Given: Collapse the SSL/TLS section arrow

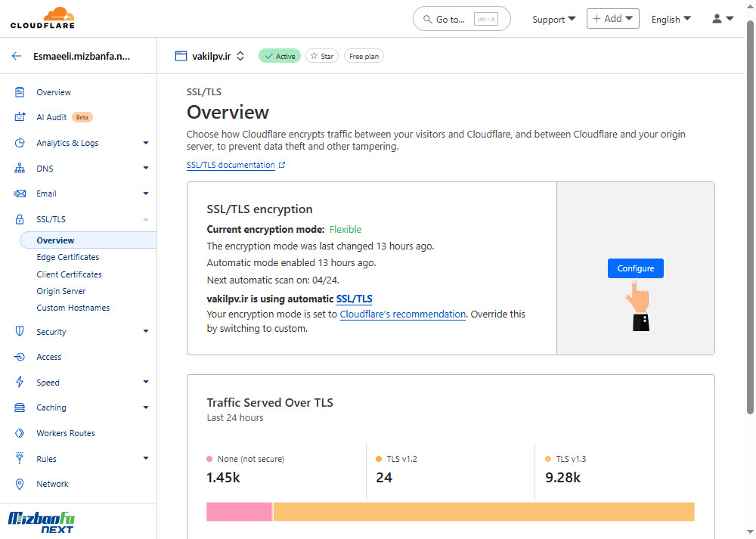Looking at the screenshot, I should tap(146, 219).
